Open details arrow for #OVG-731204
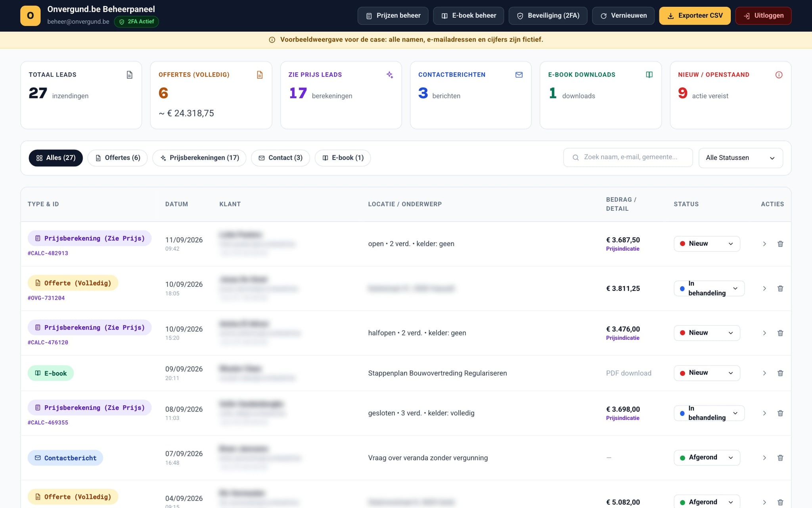The image size is (812, 508). point(764,289)
